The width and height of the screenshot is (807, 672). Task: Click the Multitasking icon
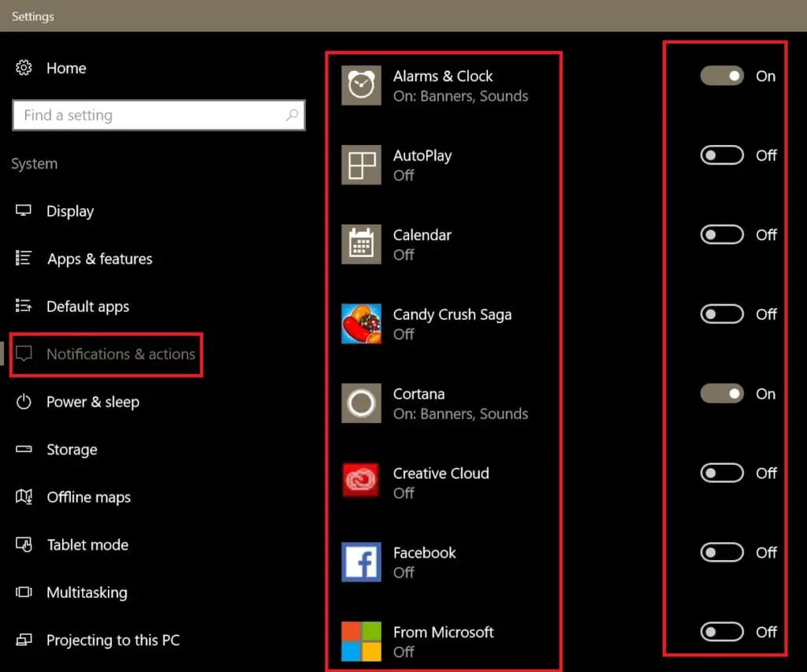[24, 592]
